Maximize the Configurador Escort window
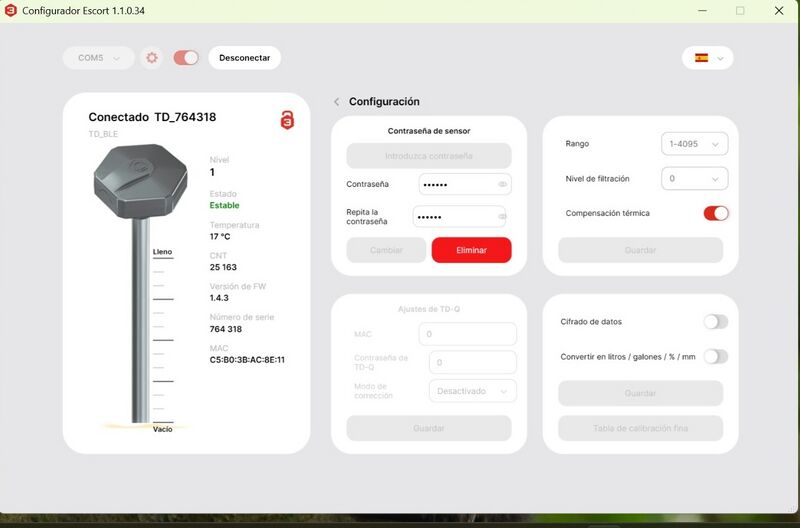This screenshot has height=528, width=800. point(740,10)
